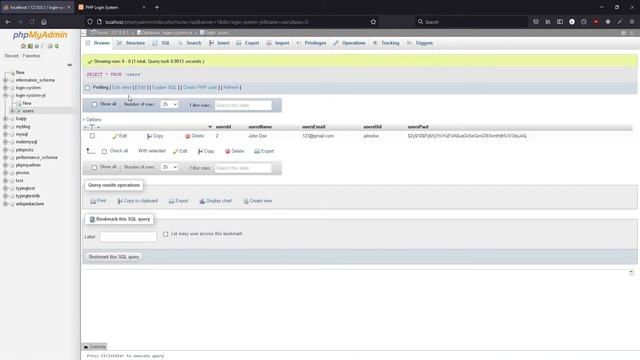Screen dimensions: 640x360
Task: Click With selected Delete action
Action: (235, 151)
